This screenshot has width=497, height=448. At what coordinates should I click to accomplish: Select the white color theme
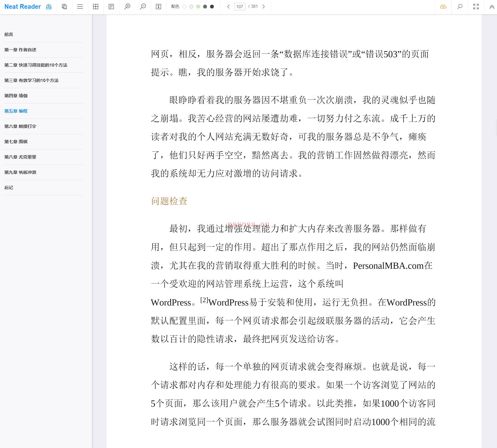184,7
